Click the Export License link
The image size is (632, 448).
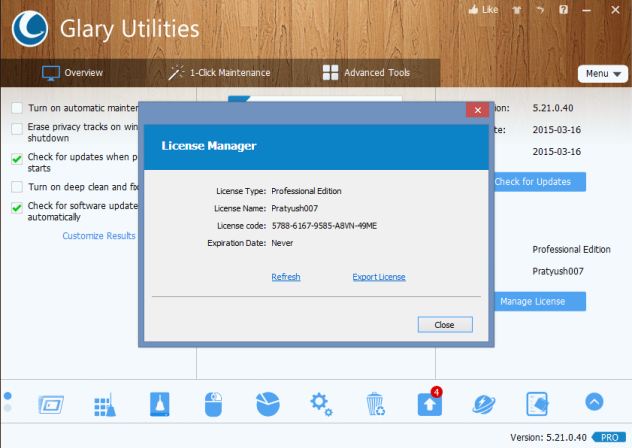(x=379, y=277)
